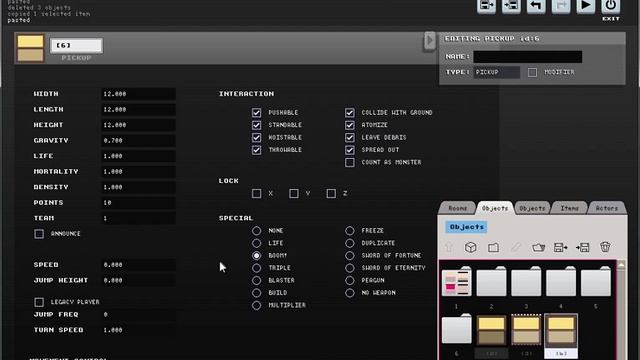Select the Life special option

pos(256,243)
